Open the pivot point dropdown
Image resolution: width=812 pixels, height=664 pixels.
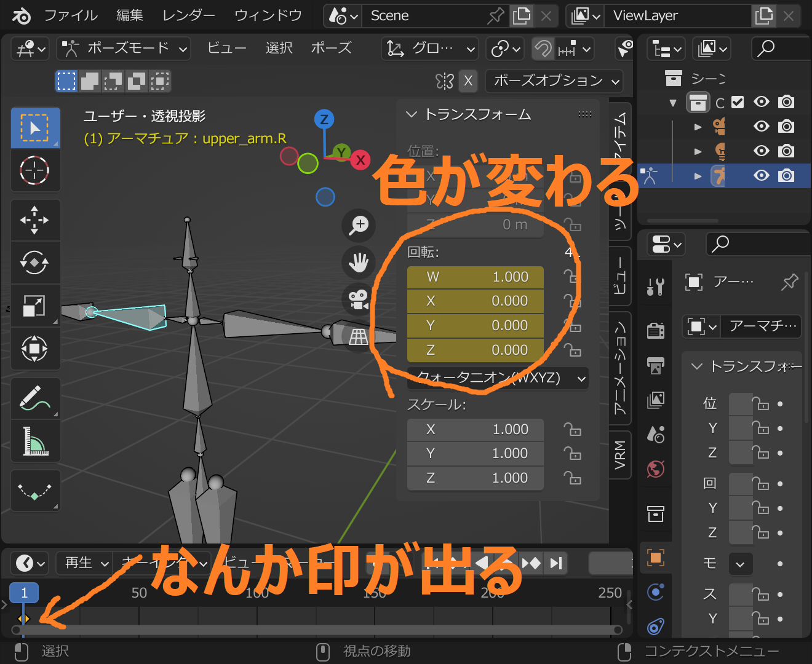click(x=505, y=49)
